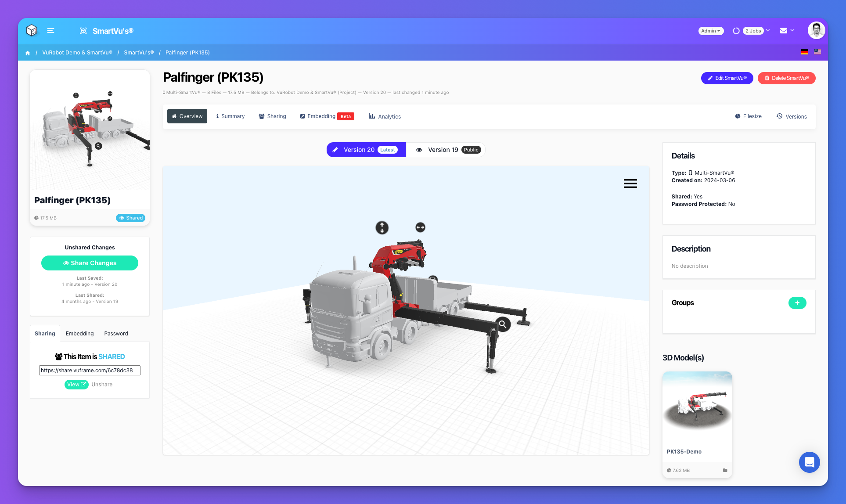Open the Versions tab
This screenshot has width=846, height=504.
792,116
